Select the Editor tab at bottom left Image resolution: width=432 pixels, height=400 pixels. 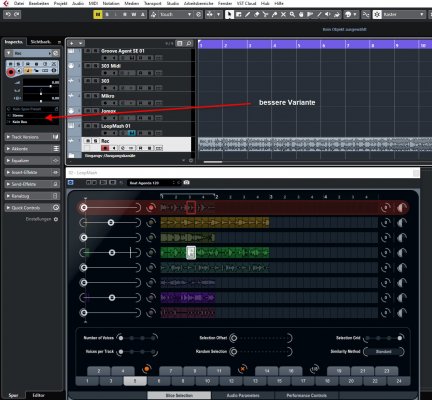(38, 395)
